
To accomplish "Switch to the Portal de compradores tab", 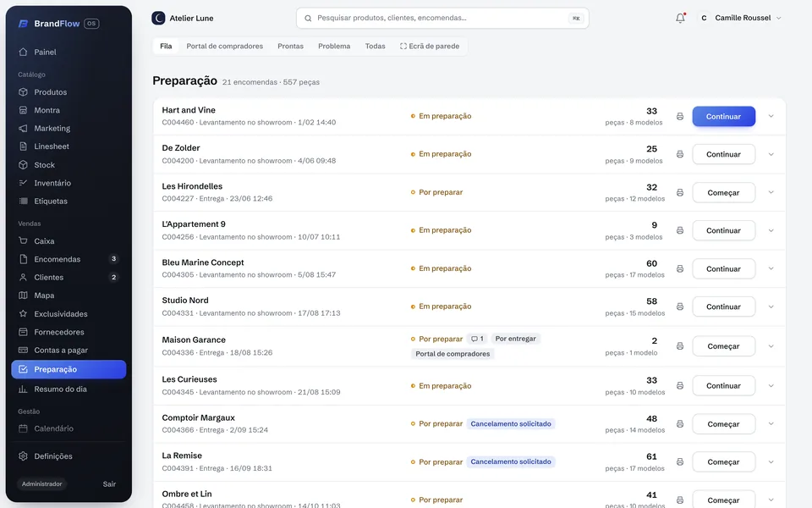I will 225,46.
